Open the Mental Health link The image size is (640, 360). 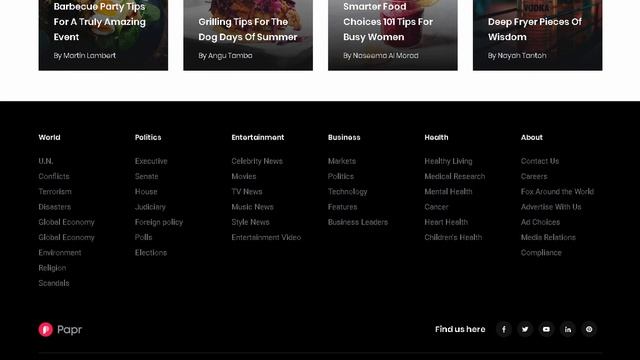(x=448, y=191)
